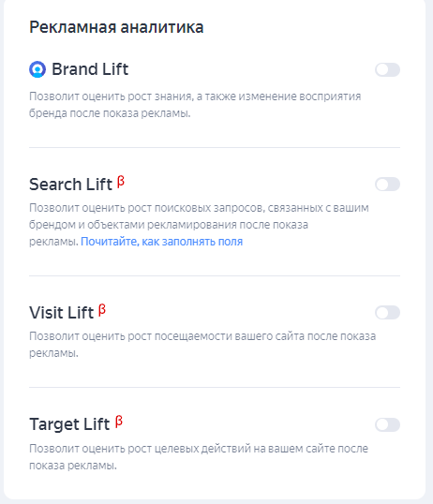Image resolution: width=433 pixels, height=504 pixels.
Task: Click the Search Lift description about search queries
Action: coord(199,224)
